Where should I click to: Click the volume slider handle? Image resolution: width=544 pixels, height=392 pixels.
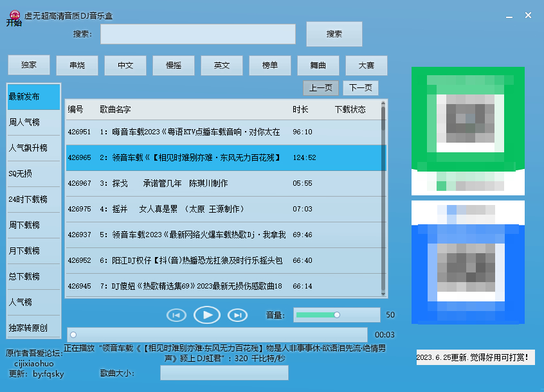pos(337,315)
